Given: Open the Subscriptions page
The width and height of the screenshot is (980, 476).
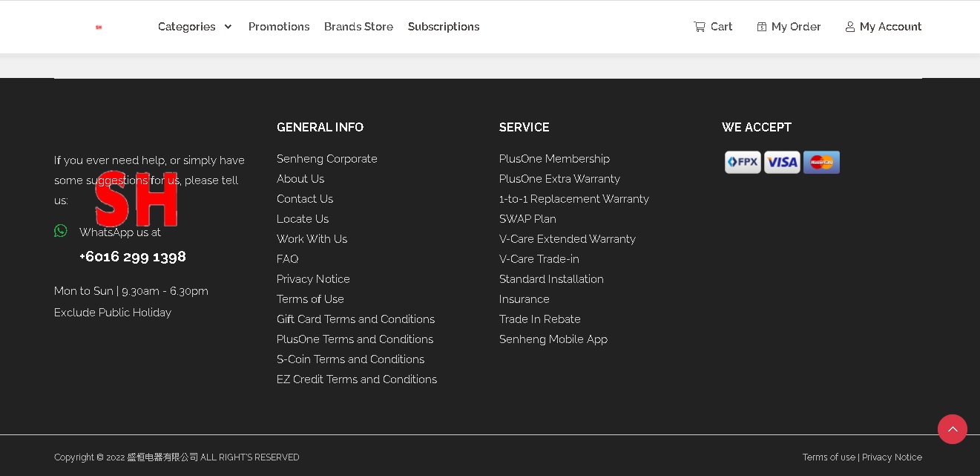Looking at the screenshot, I should 444,27.
